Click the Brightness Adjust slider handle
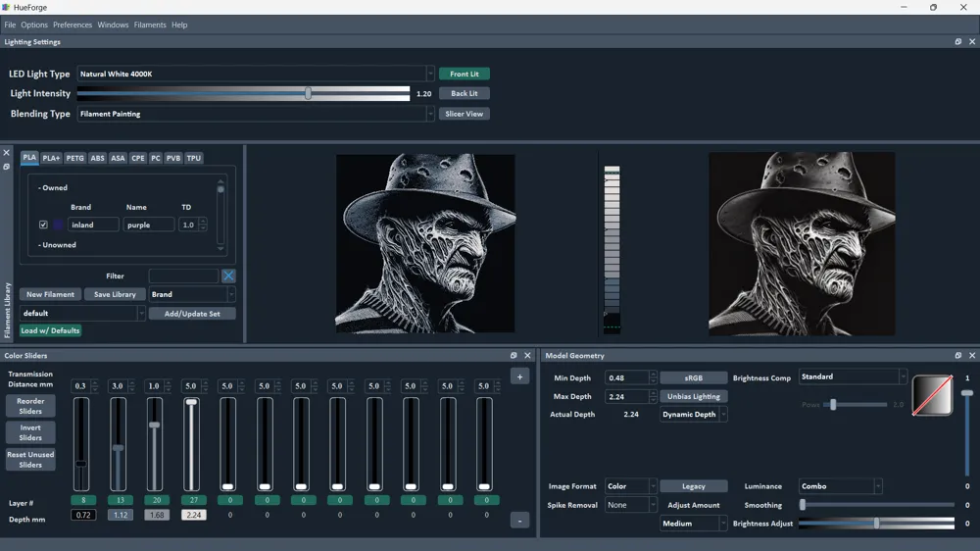The width and height of the screenshot is (980, 551). 877,524
